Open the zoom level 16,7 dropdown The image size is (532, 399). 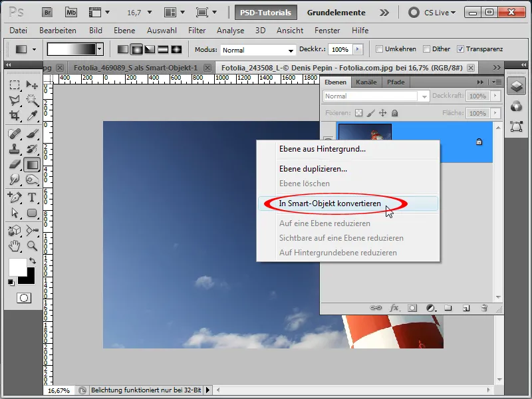tap(149, 13)
